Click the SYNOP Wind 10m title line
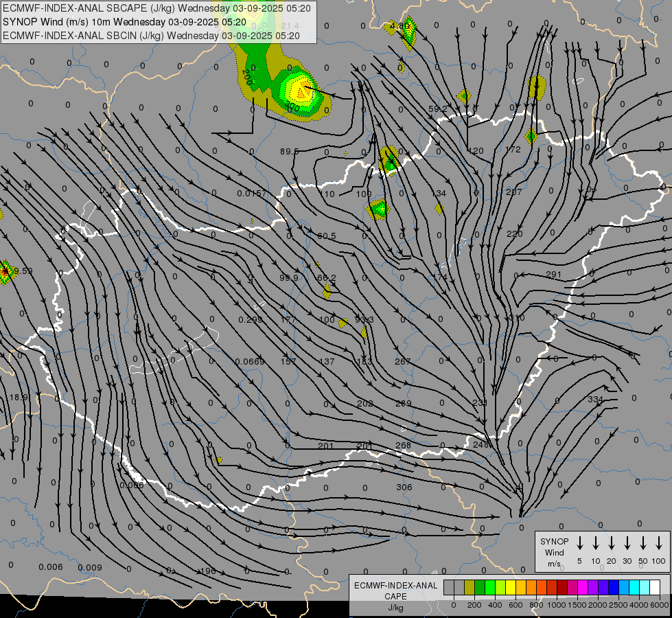This screenshot has height=618, width=672. tap(124, 22)
